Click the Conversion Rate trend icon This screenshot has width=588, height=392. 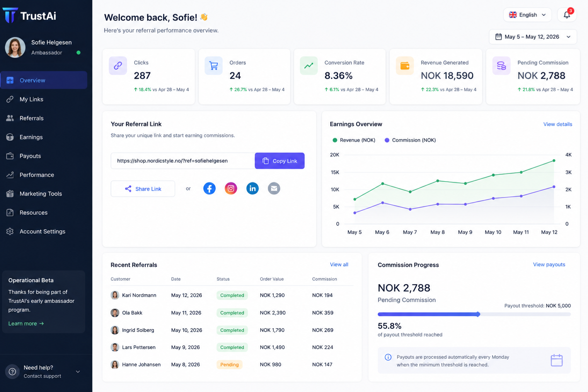click(x=308, y=66)
